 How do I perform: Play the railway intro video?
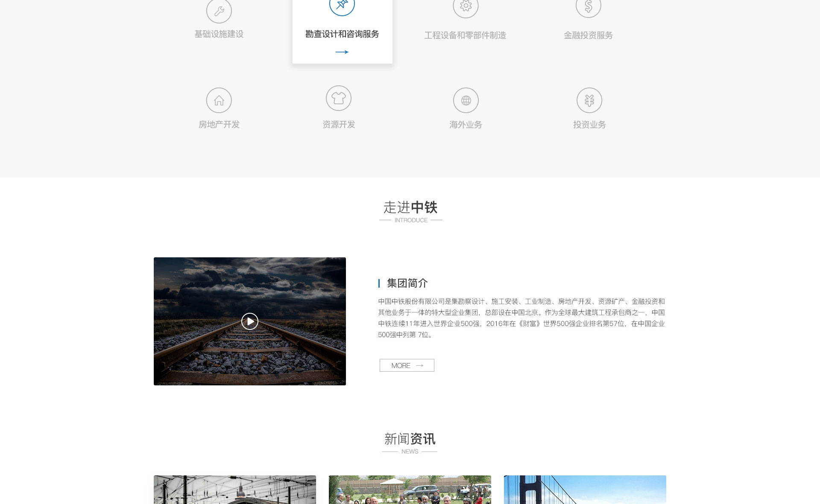point(250,321)
